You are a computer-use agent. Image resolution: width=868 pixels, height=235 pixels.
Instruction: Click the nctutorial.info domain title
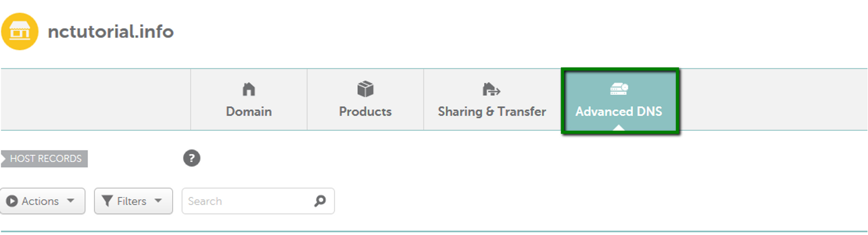click(111, 32)
